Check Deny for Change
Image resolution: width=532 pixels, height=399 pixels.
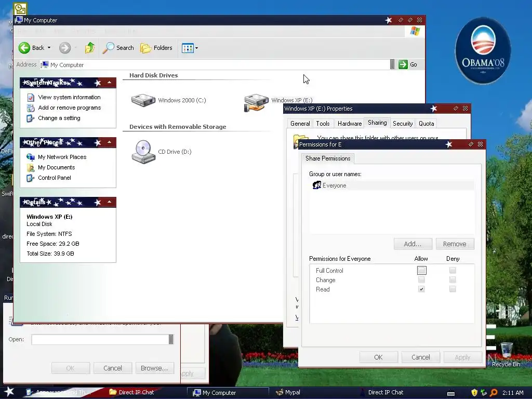(453, 280)
